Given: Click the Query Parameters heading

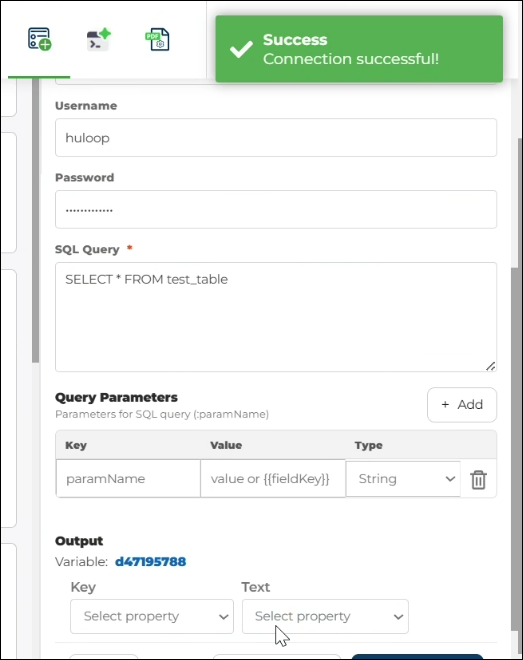Looking at the screenshot, I should [x=116, y=397].
